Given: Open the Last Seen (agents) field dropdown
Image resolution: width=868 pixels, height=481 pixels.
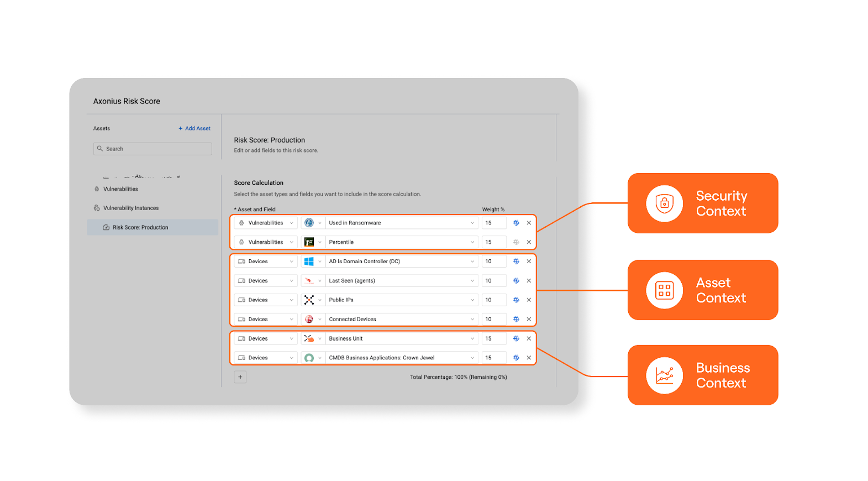Looking at the screenshot, I should (402, 281).
